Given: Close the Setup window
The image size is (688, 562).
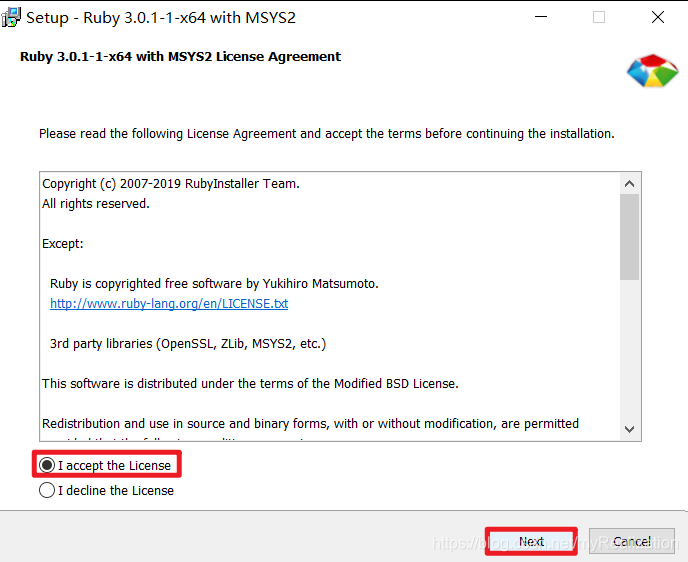Looking at the screenshot, I should (x=658, y=17).
